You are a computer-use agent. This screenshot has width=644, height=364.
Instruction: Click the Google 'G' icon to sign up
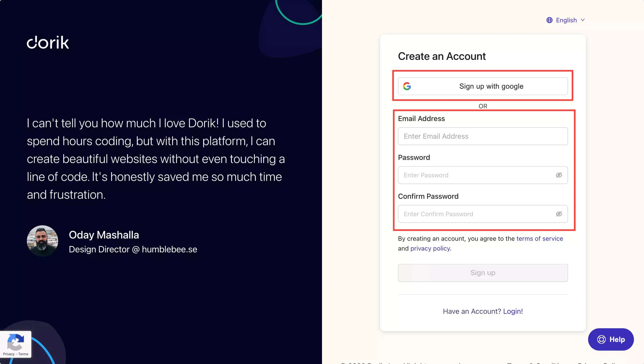tap(407, 86)
